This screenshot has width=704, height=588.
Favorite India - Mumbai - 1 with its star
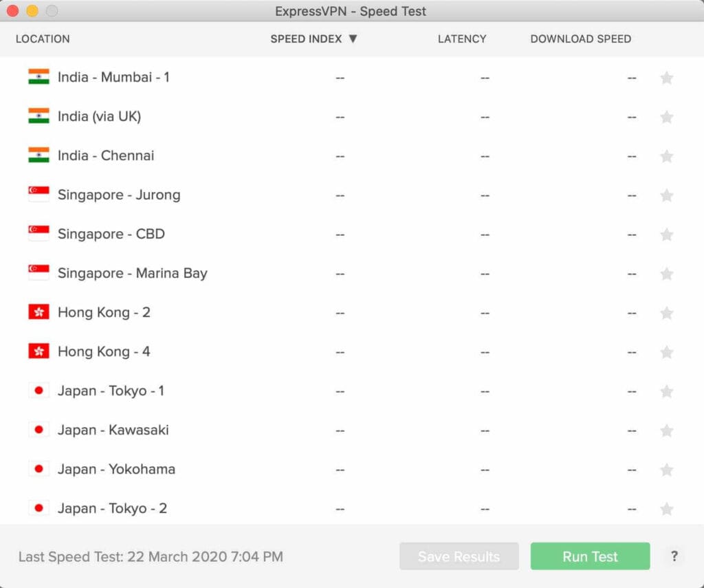point(667,78)
